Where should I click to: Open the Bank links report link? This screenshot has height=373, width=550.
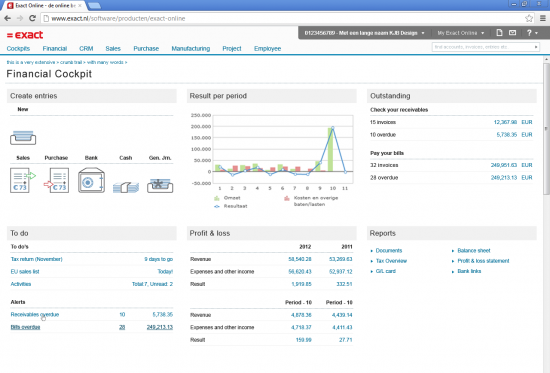tap(469, 271)
